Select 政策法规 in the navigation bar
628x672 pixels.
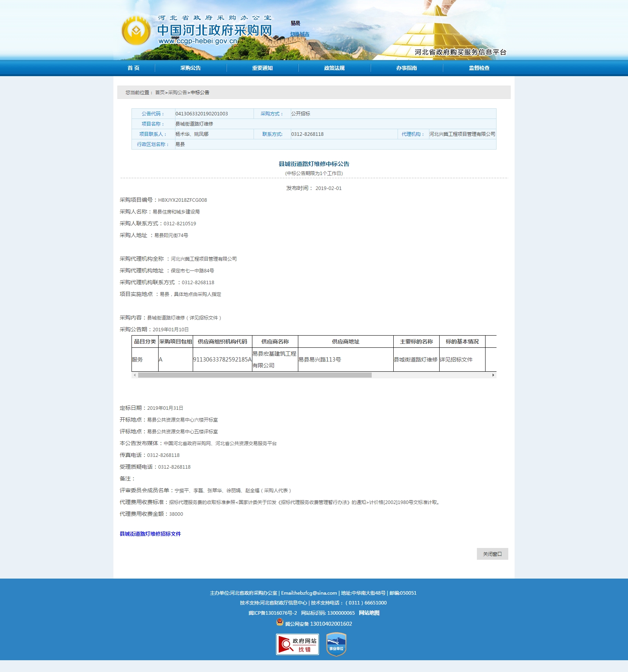pos(334,68)
